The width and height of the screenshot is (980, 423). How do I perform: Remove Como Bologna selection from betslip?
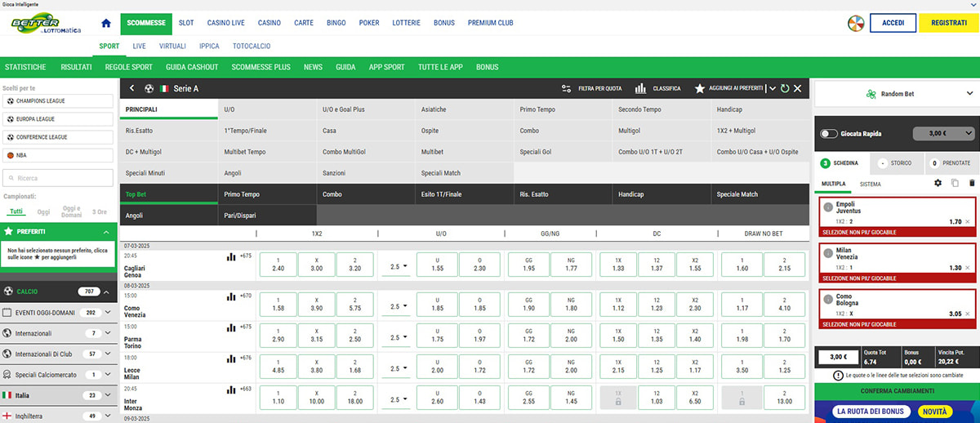pos(968,314)
